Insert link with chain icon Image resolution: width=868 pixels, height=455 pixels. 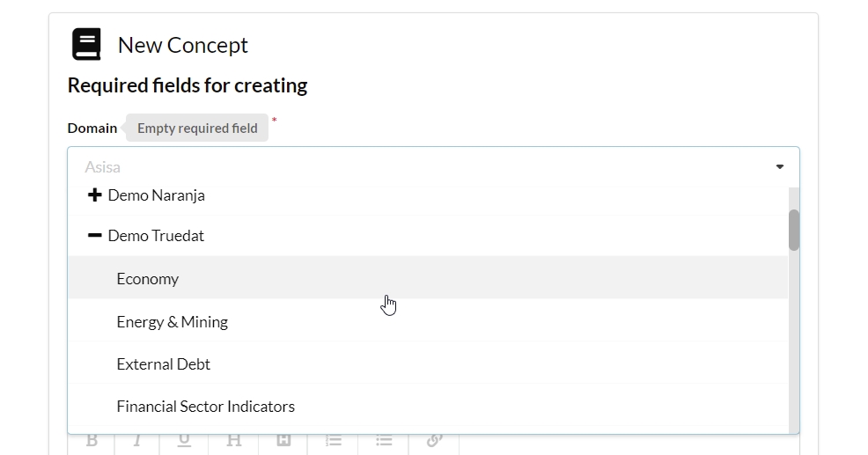[434, 441]
